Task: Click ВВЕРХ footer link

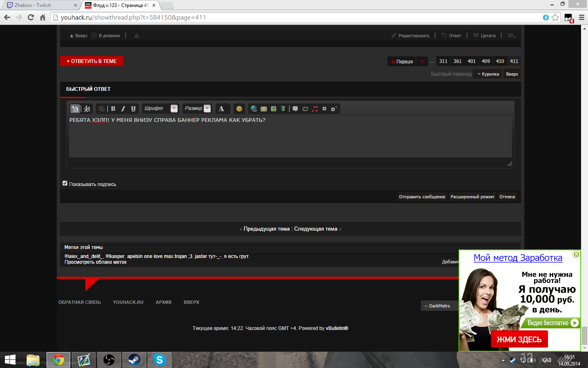Action: [x=192, y=302]
